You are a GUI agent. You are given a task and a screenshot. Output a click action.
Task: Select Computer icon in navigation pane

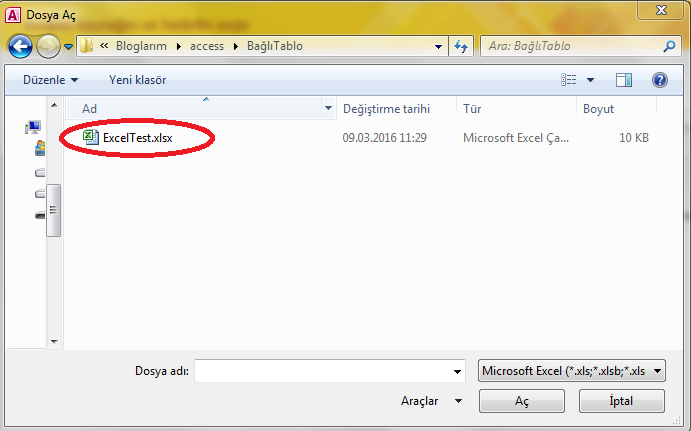point(33,127)
